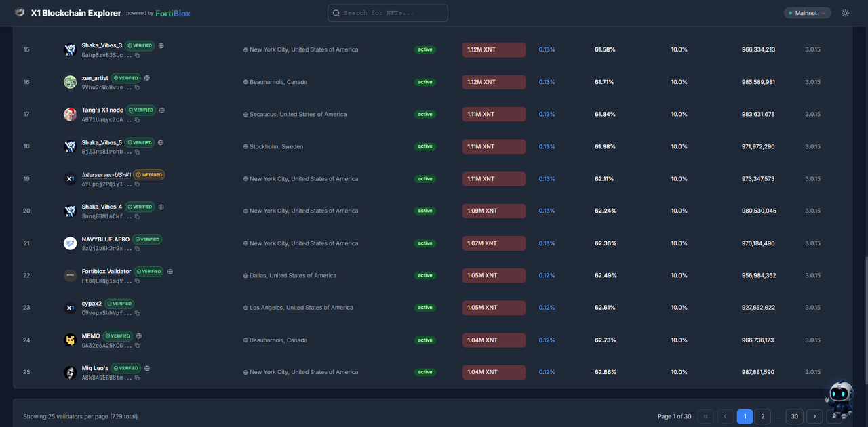Copy Fortiblox Validator address
Viewport: 868px width, 427px height.
coord(137,281)
